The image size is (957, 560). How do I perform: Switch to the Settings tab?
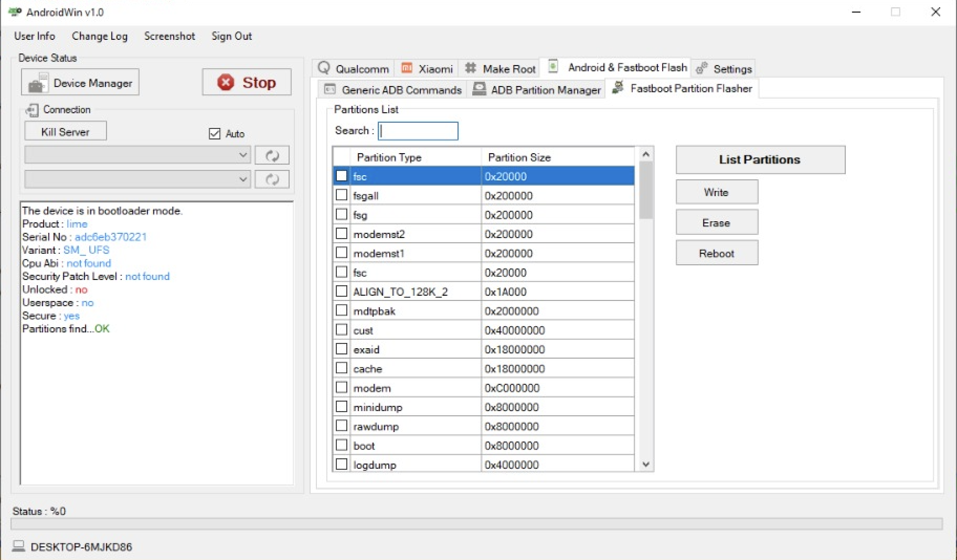[724, 69]
